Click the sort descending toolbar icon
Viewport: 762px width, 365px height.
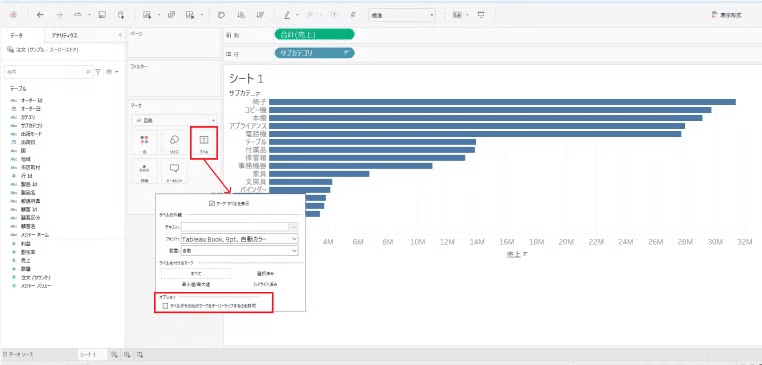coord(260,15)
